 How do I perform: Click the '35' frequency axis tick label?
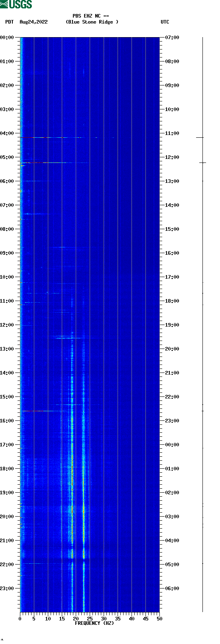click(118, 619)
